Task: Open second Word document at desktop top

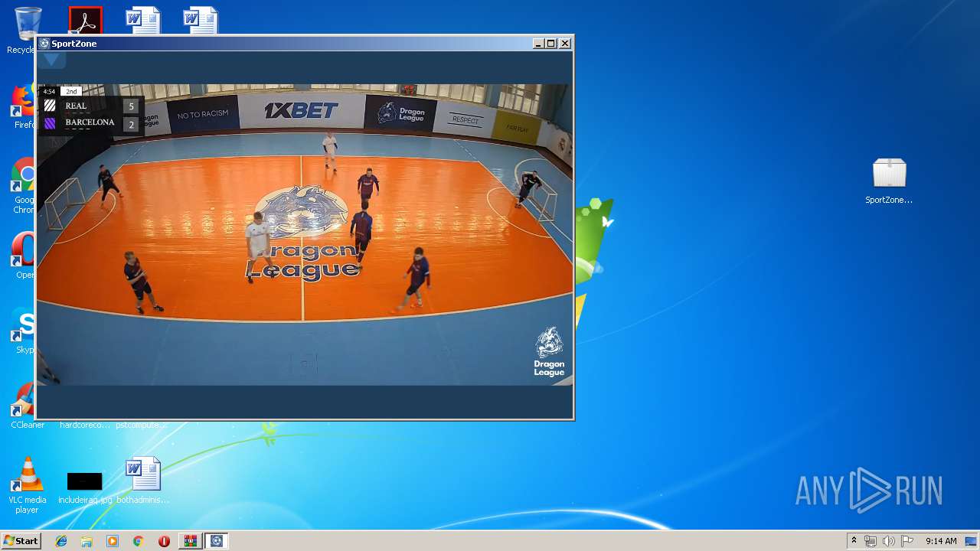Action: click(201, 21)
